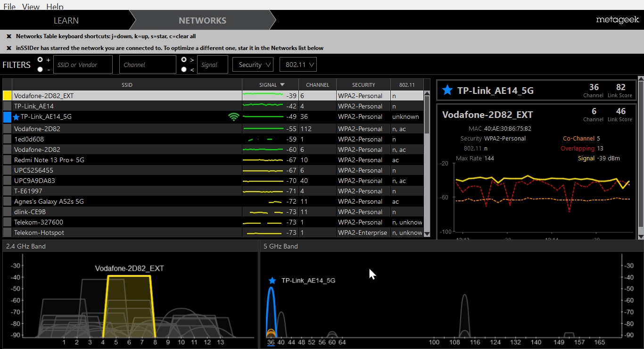Click the Signal filter input field
The width and height of the screenshot is (644, 349).
(x=213, y=65)
